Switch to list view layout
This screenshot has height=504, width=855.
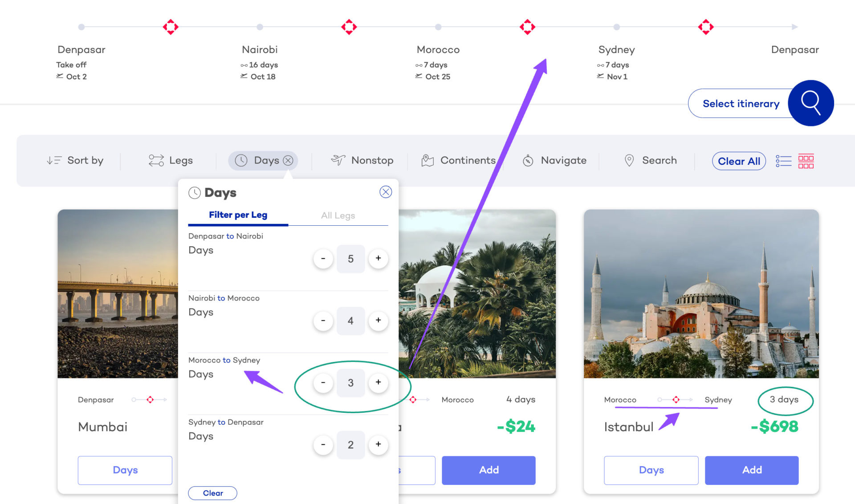click(783, 160)
